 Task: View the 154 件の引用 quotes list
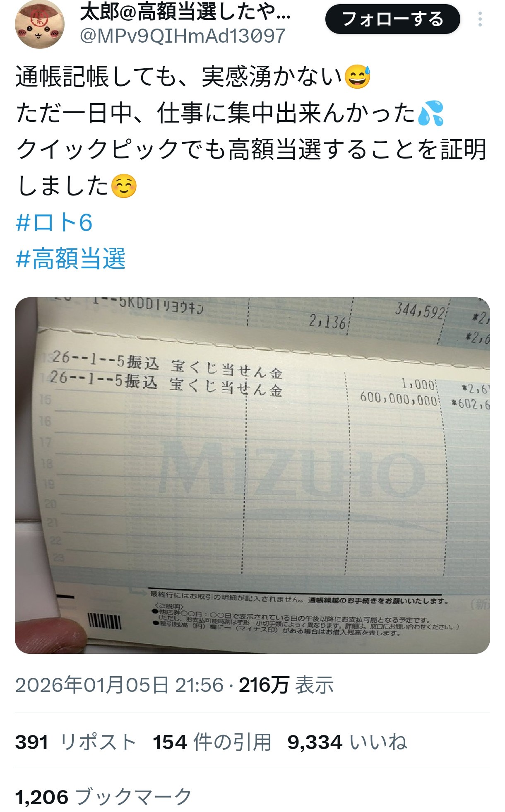tap(212, 742)
